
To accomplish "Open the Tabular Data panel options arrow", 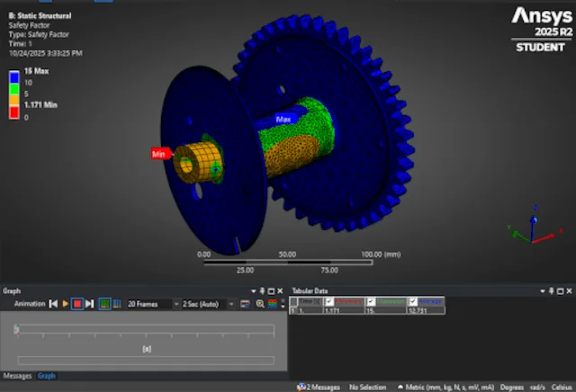I will (x=543, y=291).
